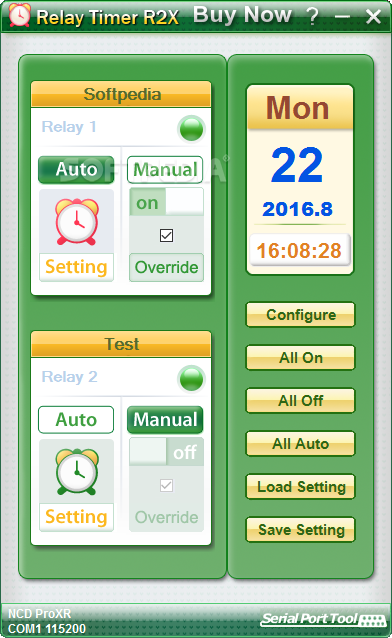392x638 pixels.
Task: Click the Mon weekday display
Action: (x=298, y=108)
